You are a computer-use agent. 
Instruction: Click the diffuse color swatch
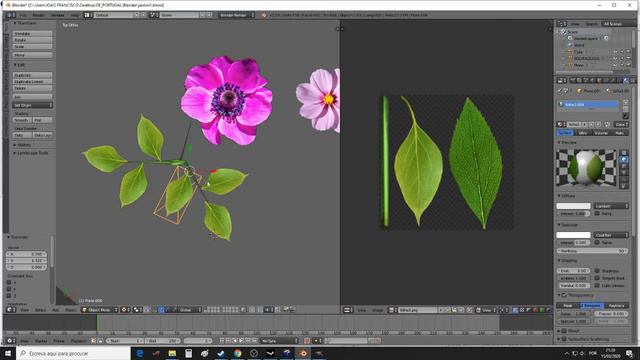573,206
